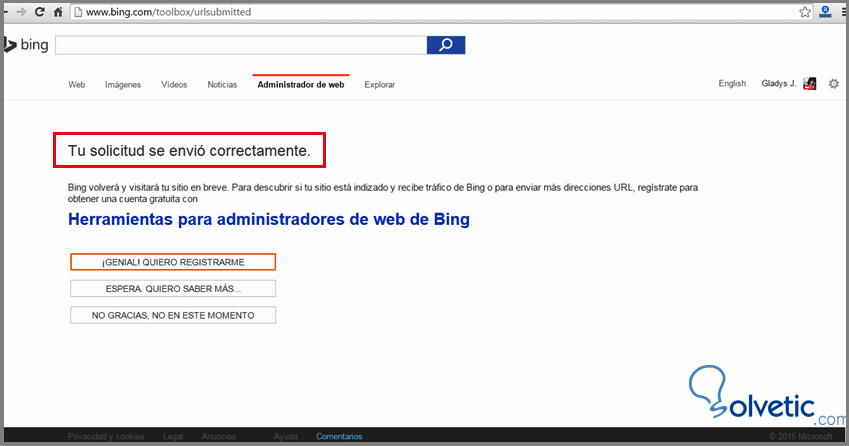Click the Bing logo
This screenshot has width=849, height=446.
pyautogui.click(x=26, y=45)
